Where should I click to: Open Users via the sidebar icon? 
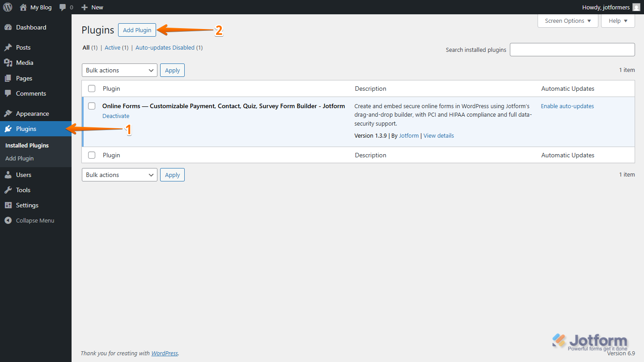tap(9, 175)
